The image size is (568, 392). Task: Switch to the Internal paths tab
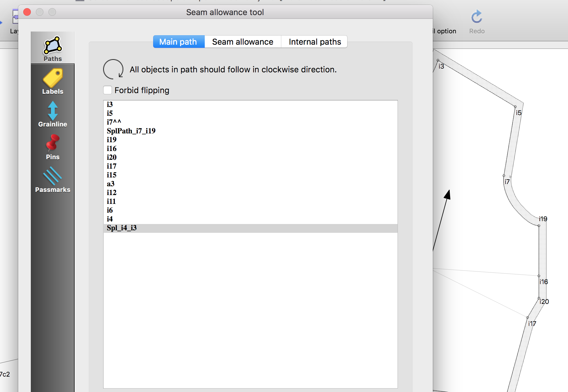(315, 42)
